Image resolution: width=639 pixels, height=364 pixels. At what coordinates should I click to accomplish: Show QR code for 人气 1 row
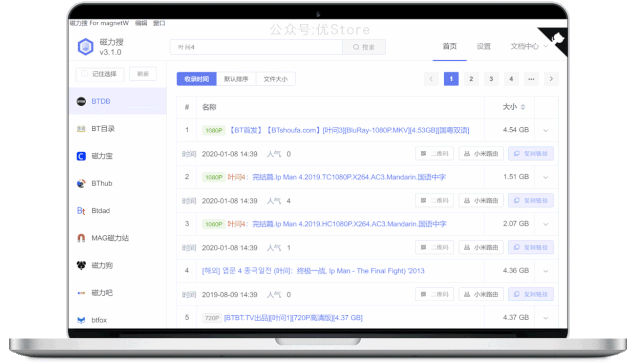(434, 247)
